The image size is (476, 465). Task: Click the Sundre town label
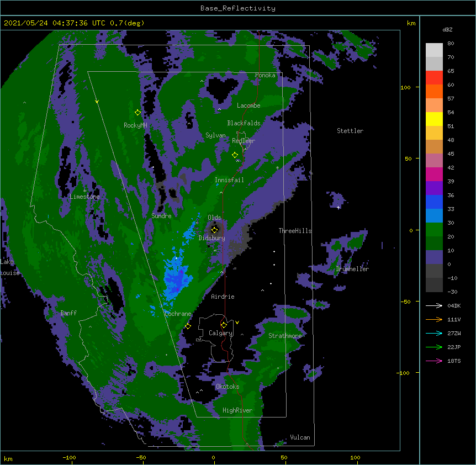tap(161, 216)
